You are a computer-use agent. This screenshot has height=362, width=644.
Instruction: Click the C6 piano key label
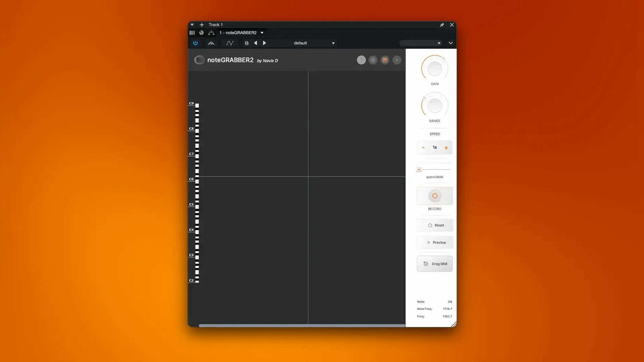[x=191, y=179]
